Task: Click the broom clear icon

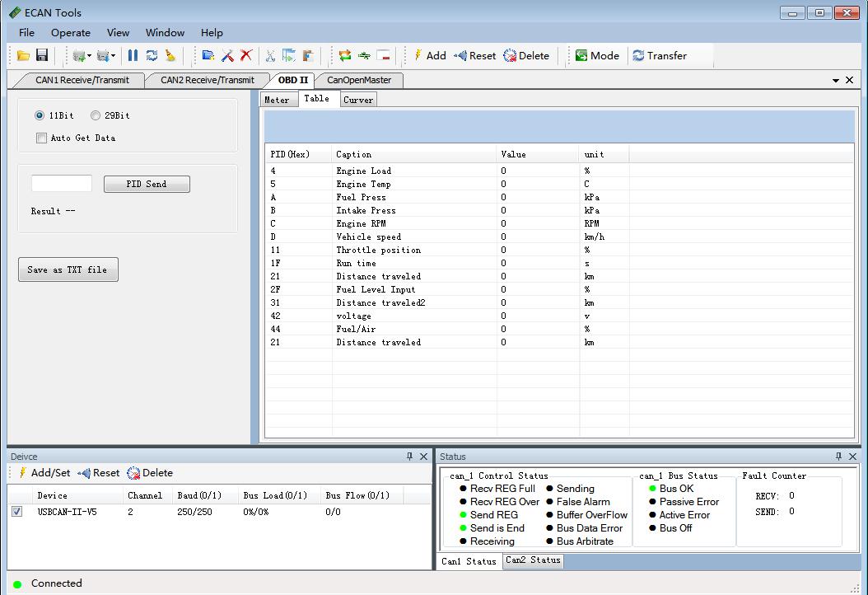Action: [x=170, y=56]
